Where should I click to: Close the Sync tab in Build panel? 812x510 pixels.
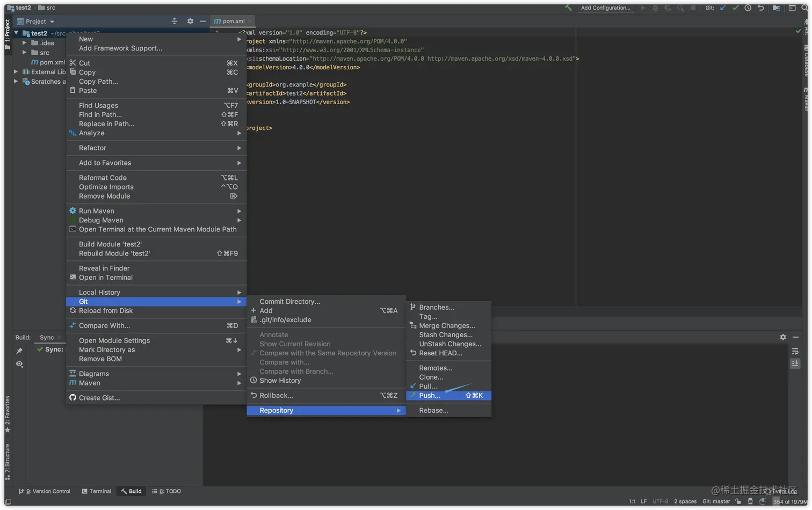coord(60,338)
